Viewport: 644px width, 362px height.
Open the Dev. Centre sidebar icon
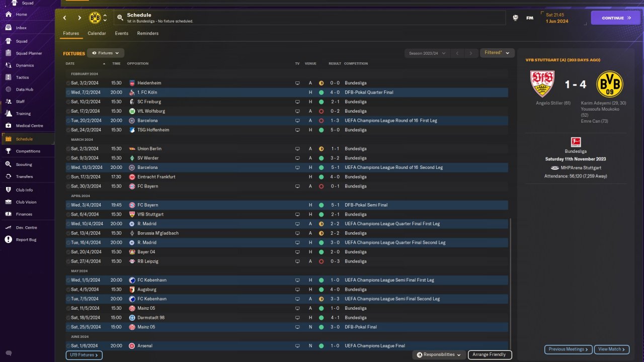click(x=9, y=228)
